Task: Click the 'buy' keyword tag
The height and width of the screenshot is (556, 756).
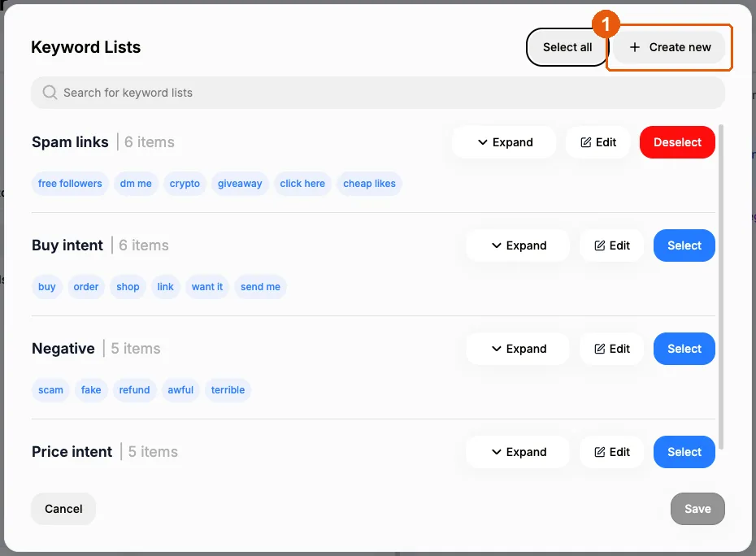Action: coord(47,287)
